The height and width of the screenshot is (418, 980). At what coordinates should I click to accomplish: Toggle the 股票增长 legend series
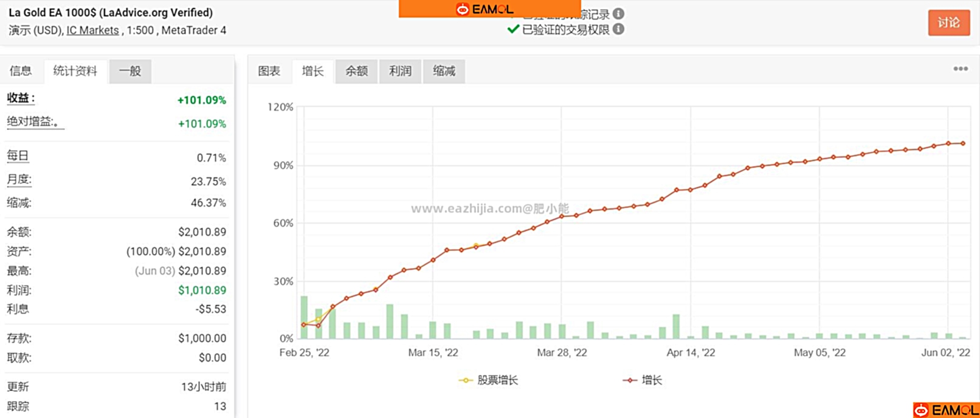tap(488, 380)
